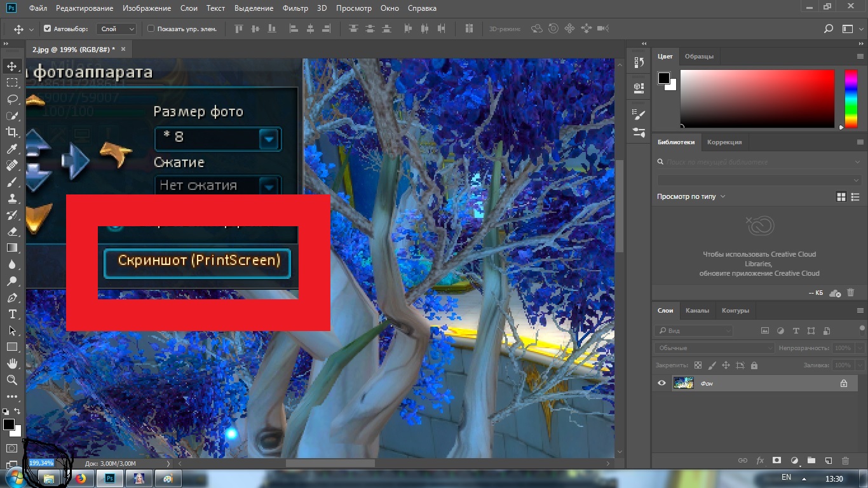Pick a color in the color field
Screen dimensions: 868x488
coord(757,98)
